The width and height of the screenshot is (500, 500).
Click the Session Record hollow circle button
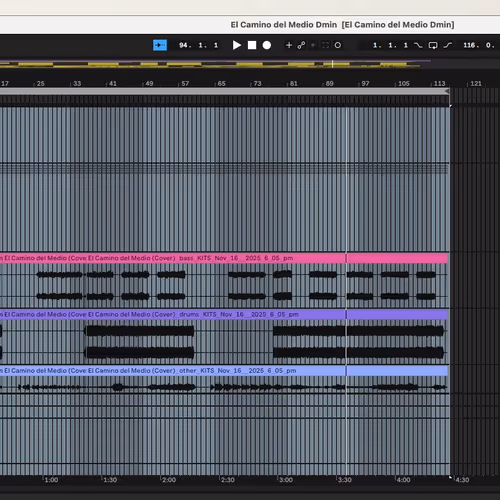(338, 45)
